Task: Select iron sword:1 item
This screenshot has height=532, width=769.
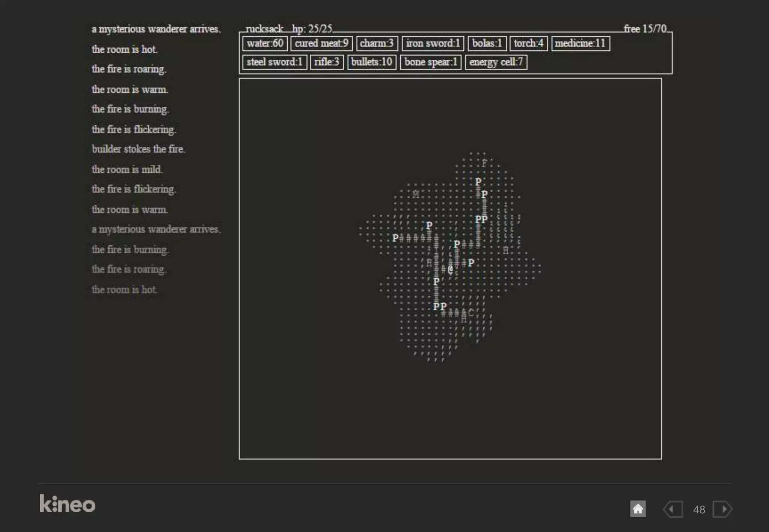Action: [433, 43]
